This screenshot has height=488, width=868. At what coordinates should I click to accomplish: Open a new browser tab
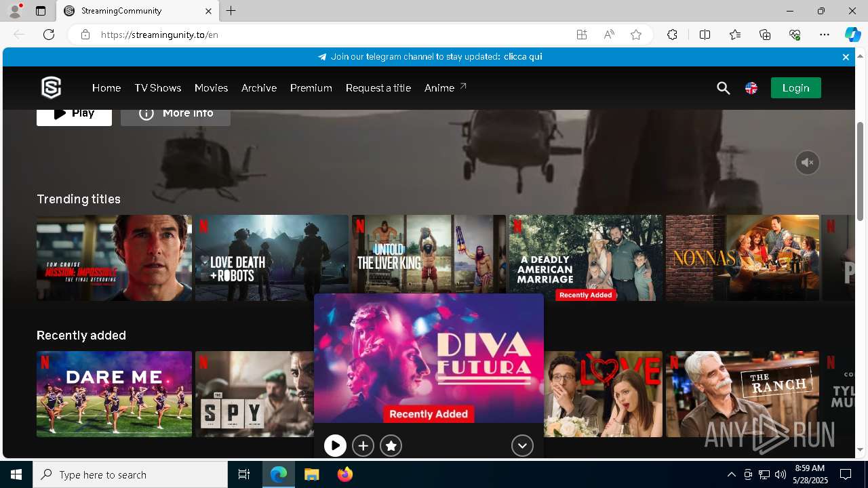pos(231,11)
